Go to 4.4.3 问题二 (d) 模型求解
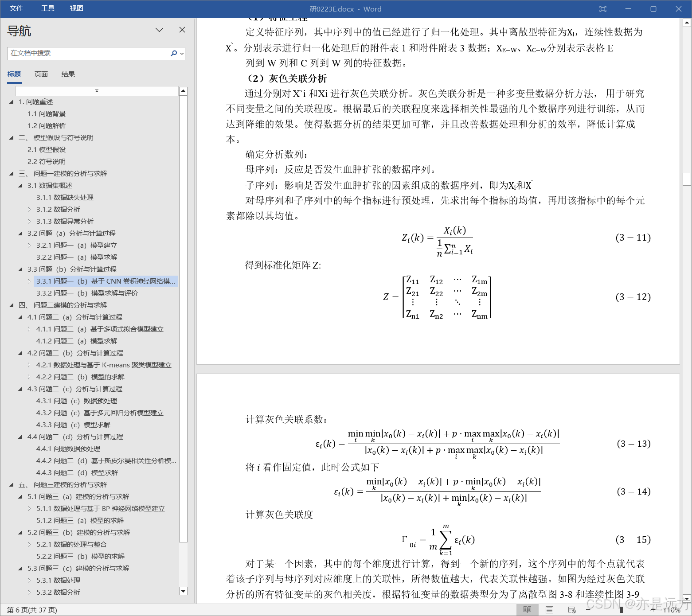The height and width of the screenshot is (616, 692). (77, 473)
